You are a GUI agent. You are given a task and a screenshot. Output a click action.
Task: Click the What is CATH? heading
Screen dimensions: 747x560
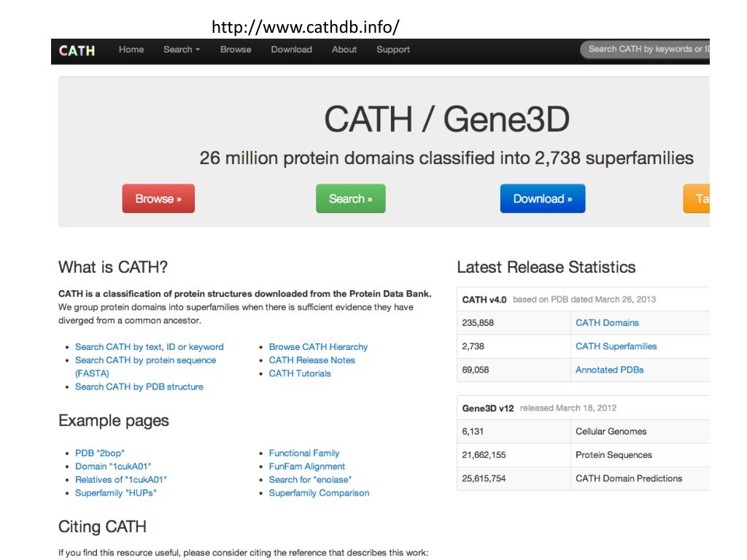pos(113,267)
